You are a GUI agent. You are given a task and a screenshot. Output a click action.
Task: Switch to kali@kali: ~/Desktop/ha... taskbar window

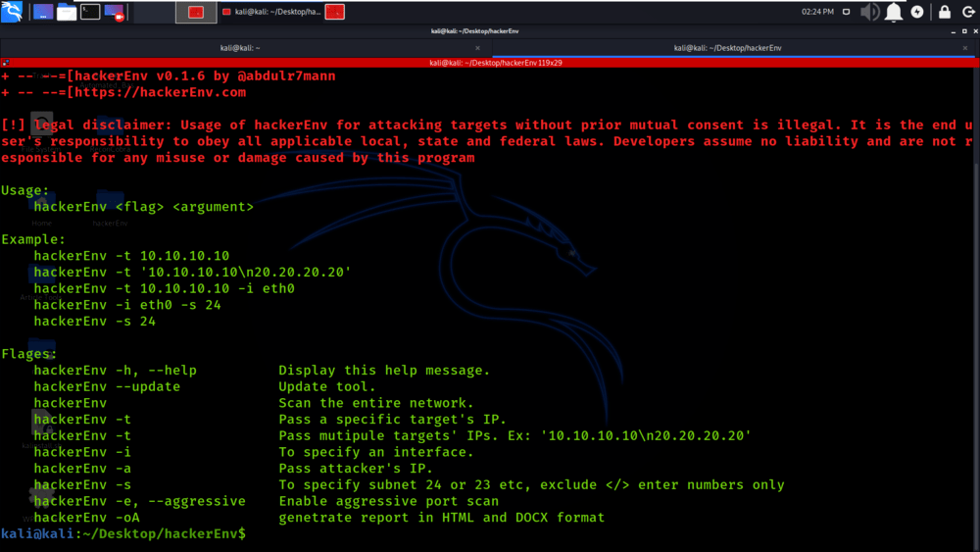tap(271, 12)
